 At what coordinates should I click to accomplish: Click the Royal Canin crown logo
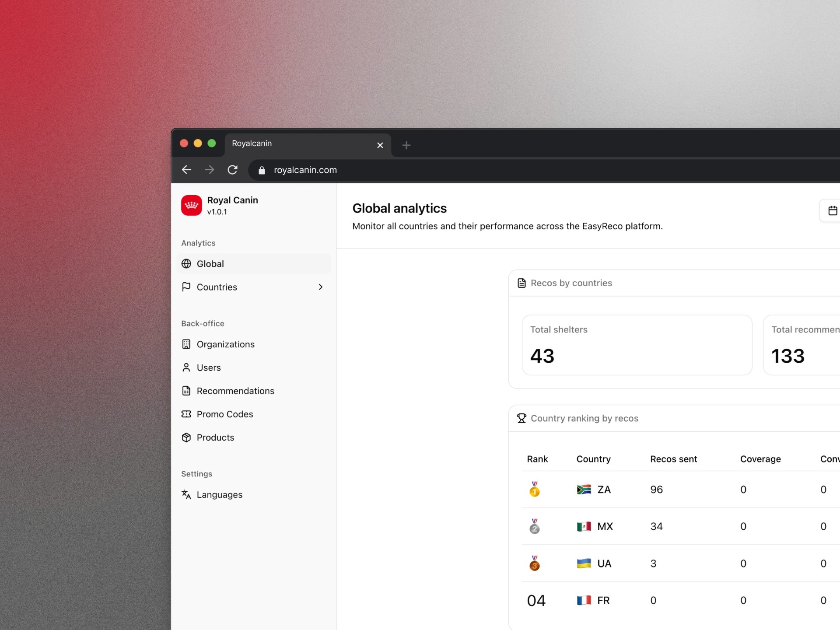(x=191, y=205)
